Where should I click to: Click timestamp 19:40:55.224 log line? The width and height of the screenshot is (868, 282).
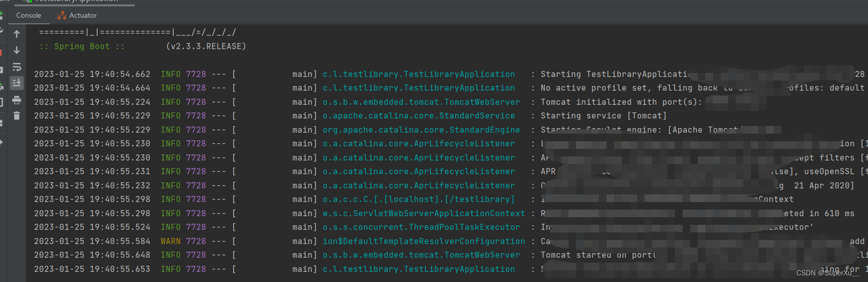pyautogui.click(x=92, y=102)
